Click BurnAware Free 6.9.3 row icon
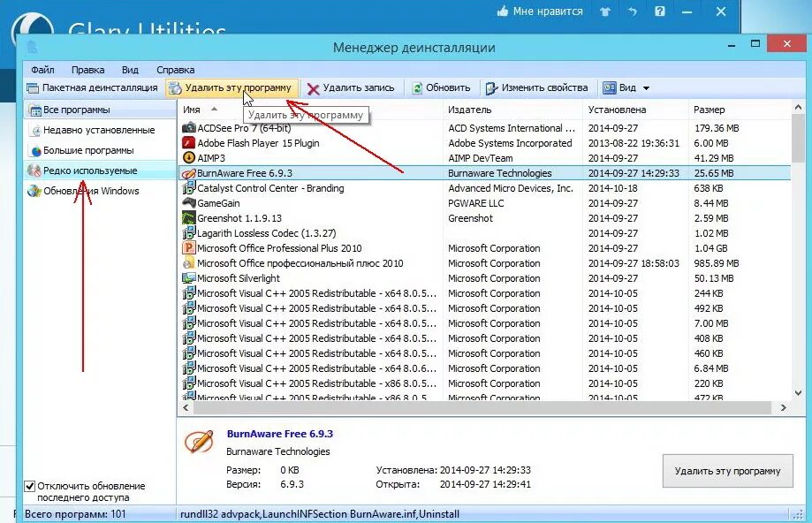812x523 pixels. point(189,173)
